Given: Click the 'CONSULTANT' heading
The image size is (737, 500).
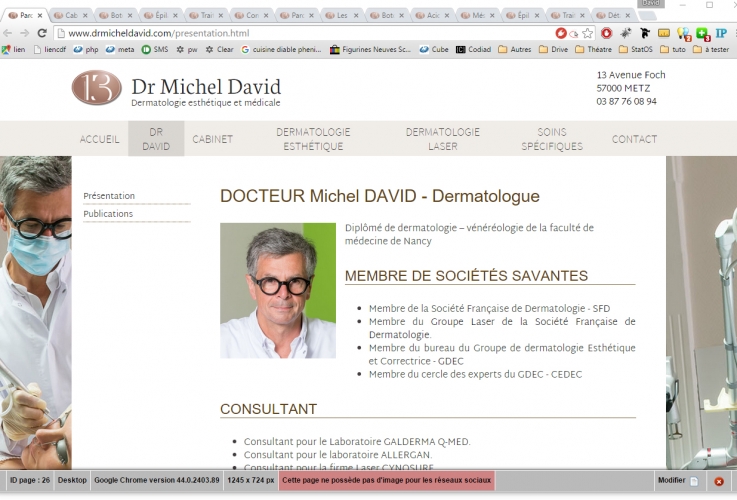Looking at the screenshot, I should (x=268, y=409).
